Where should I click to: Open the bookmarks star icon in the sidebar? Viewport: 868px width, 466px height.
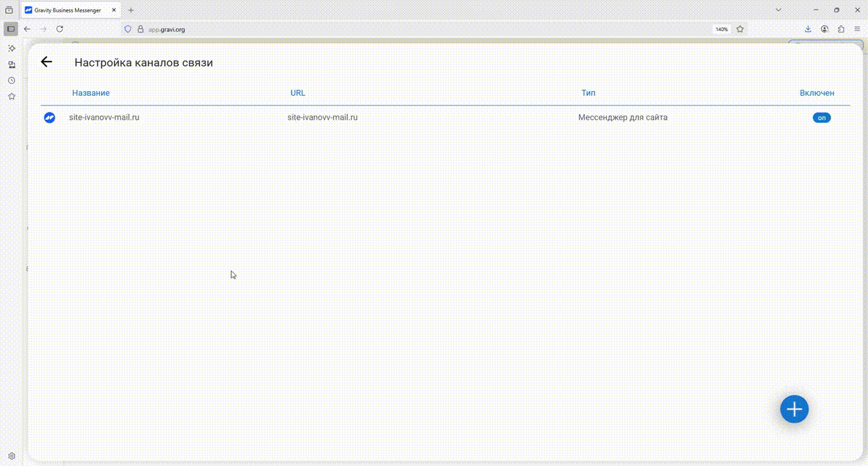click(11, 96)
